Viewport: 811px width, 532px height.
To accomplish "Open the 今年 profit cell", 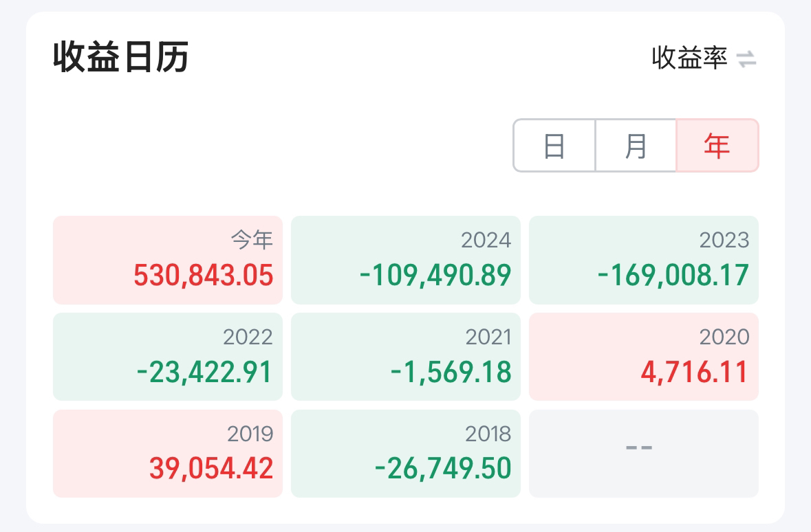I will (x=168, y=260).
